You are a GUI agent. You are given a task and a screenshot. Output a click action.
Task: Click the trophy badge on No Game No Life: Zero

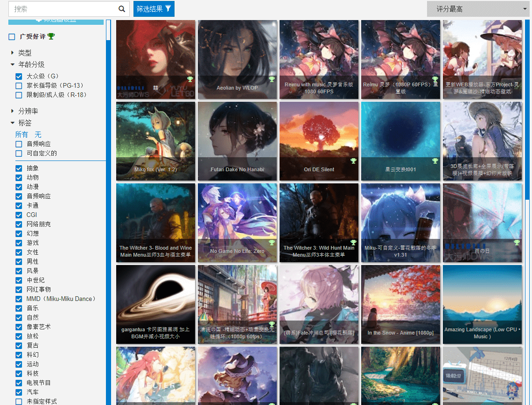tap(272, 243)
